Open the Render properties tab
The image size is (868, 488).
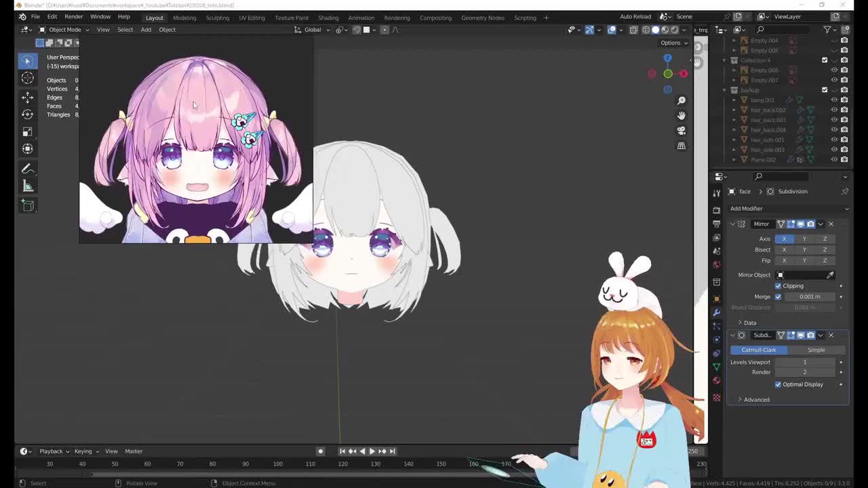click(717, 210)
